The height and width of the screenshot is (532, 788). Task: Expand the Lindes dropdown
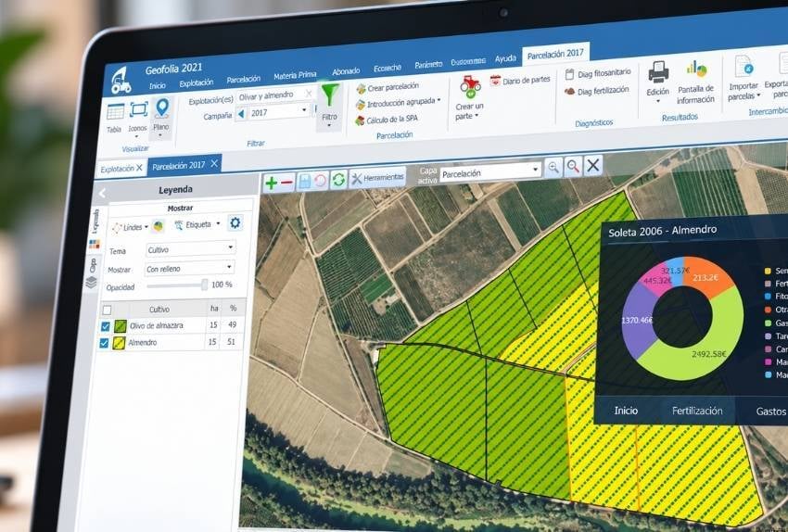point(146,227)
